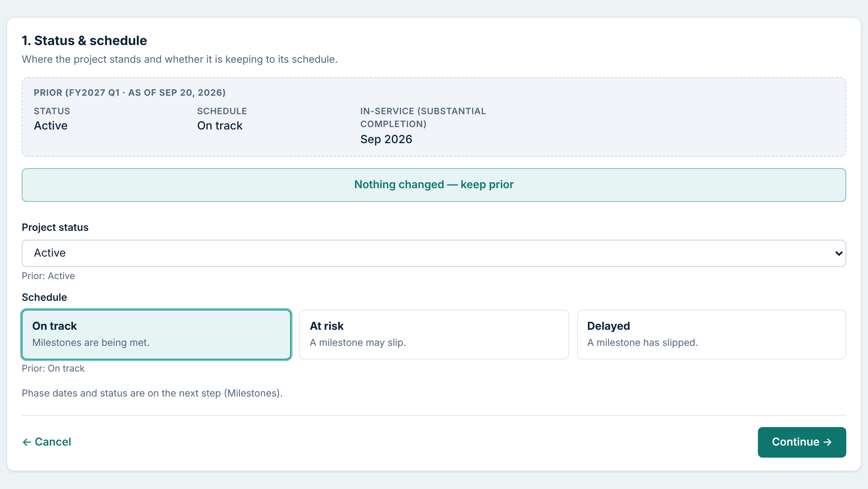The image size is (868, 489).
Task: Click 'Prior: Active' hint text
Action: [48, 276]
